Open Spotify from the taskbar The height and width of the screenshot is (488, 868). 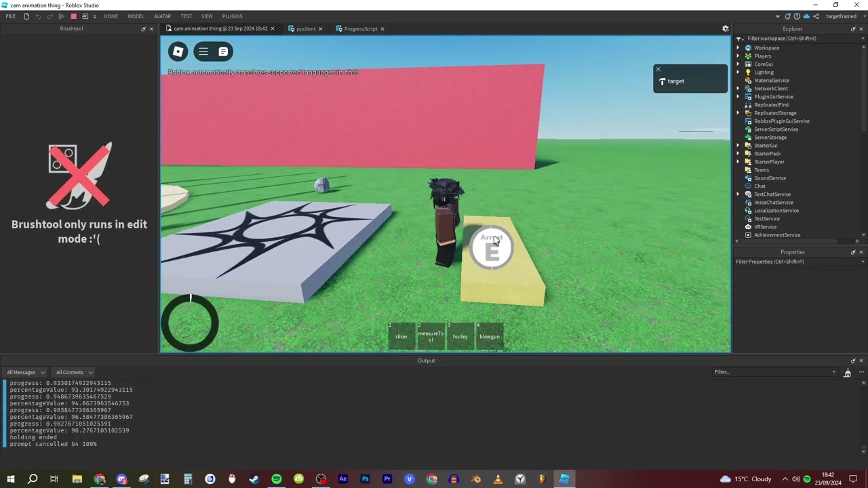point(277,479)
